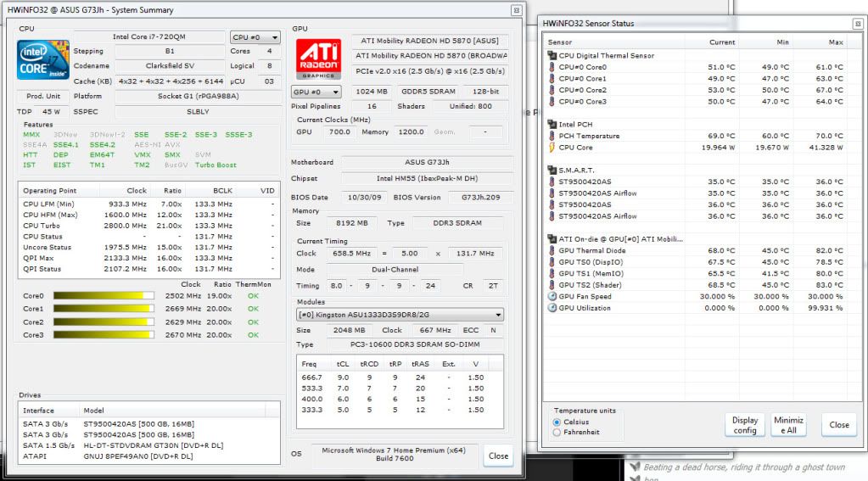Viewport: 868px width, 481px height.
Task: Click the Intel Core i7 logo
Action: point(43,59)
